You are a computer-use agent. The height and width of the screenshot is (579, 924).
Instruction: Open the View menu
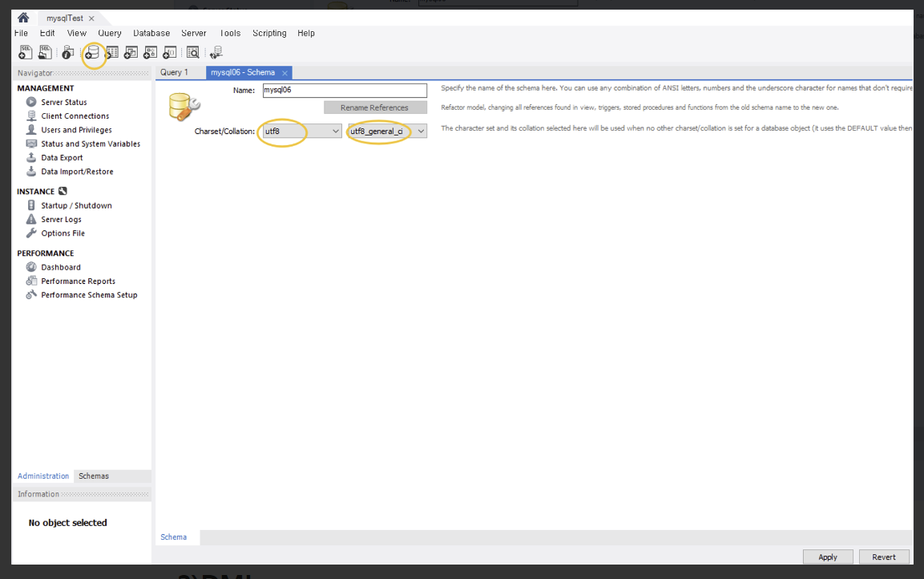pos(77,33)
